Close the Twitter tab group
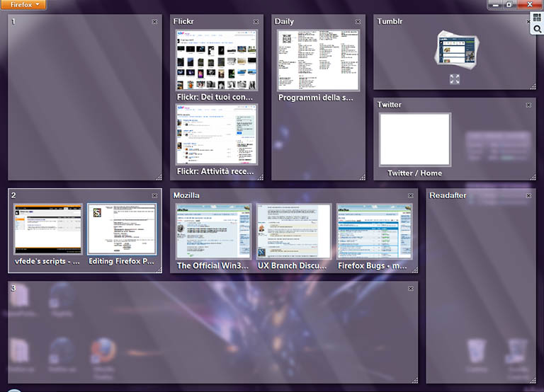Screen dimensions: 544x392 528,105
